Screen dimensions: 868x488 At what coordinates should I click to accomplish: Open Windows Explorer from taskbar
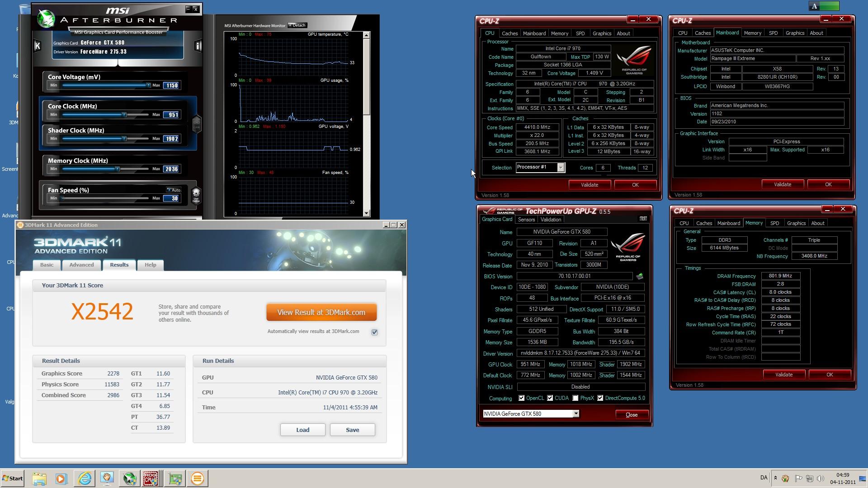tap(39, 479)
